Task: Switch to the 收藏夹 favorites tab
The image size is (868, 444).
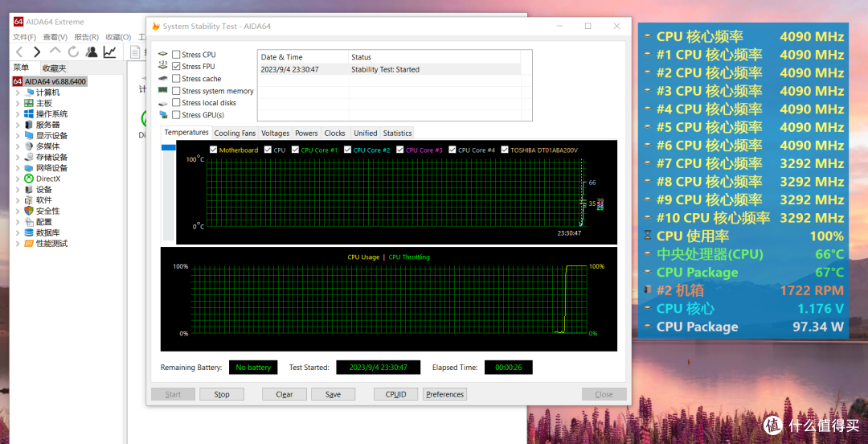Action: 55,68
